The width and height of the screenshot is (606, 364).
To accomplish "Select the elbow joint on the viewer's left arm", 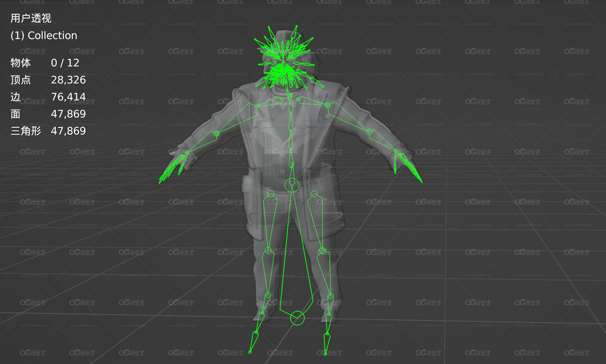I will (217, 134).
